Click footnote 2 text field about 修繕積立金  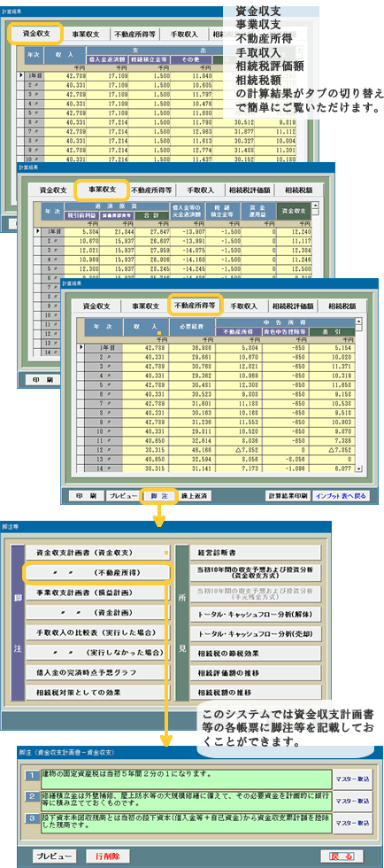point(186,801)
